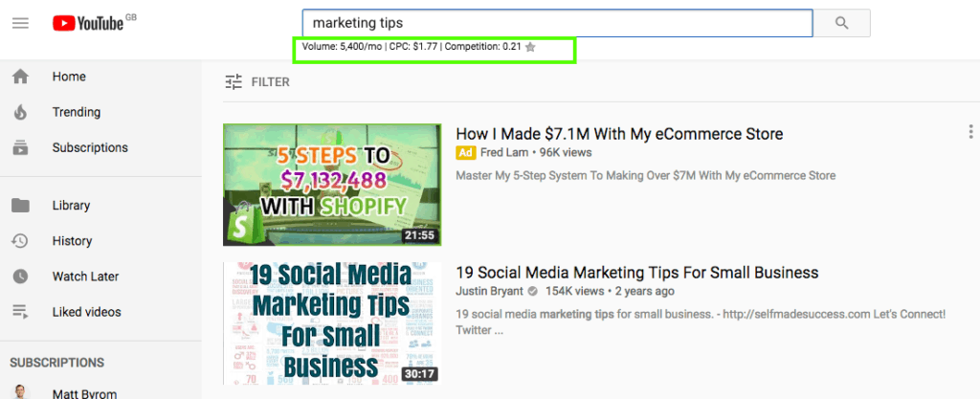Viewport: 980px width, 399px height.
Task: Click into the search box with 'marketing tips'
Action: pyautogui.click(x=557, y=23)
